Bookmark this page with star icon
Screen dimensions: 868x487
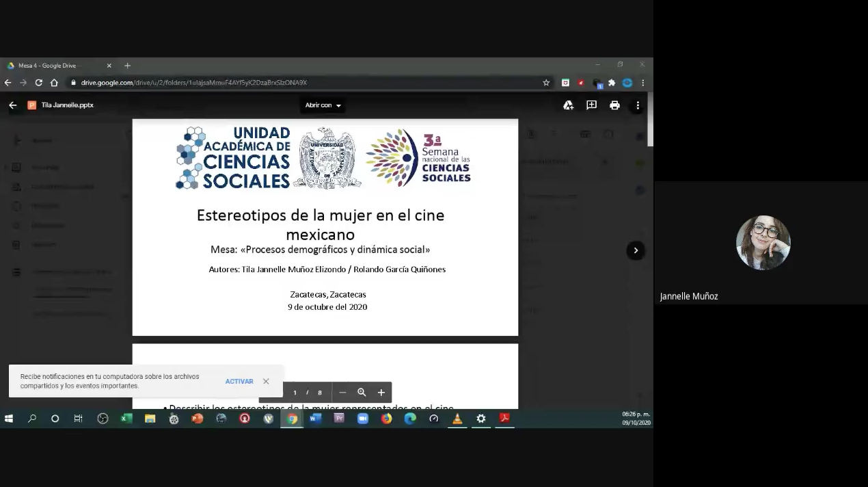(x=546, y=83)
